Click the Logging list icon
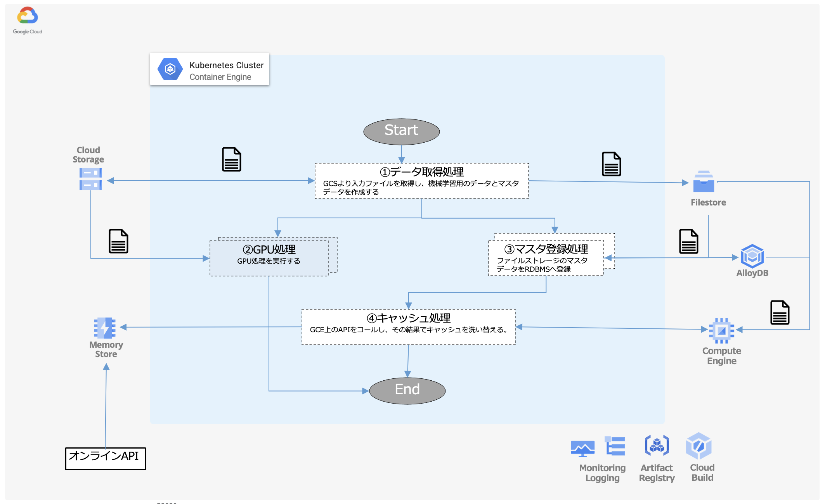Screen dimensions: 825x504 tap(615, 446)
